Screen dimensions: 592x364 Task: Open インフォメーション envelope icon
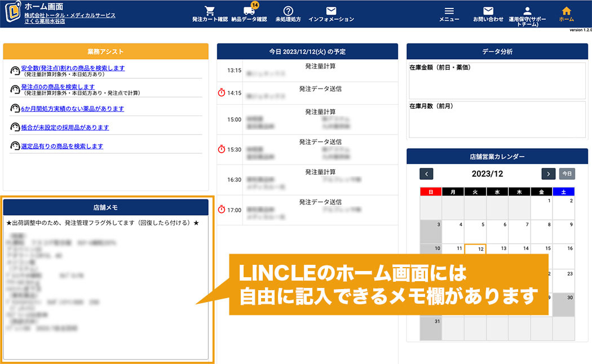(331, 11)
